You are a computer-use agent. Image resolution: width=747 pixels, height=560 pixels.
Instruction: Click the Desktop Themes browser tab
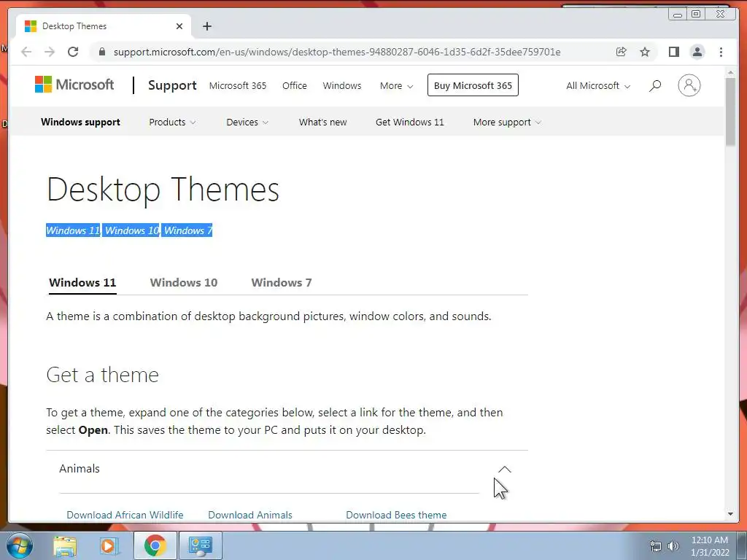(x=104, y=26)
